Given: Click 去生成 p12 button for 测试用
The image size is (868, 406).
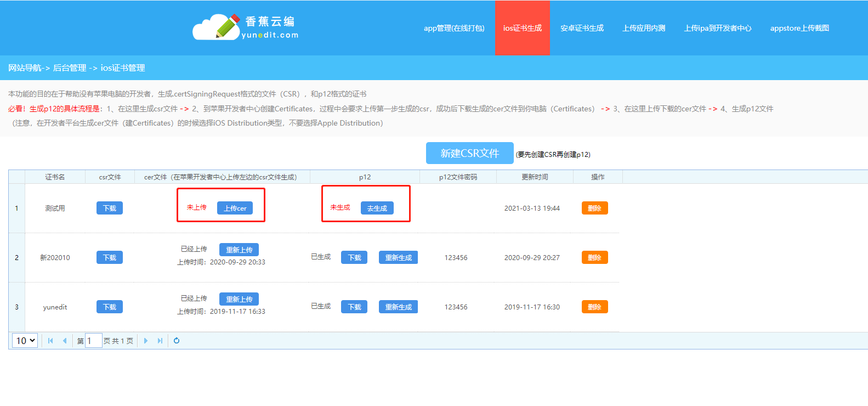Looking at the screenshot, I should [x=377, y=208].
